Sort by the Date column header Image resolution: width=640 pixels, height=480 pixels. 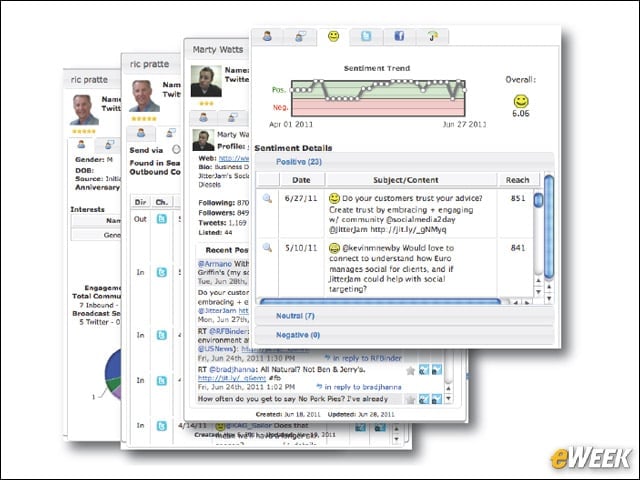[302, 180]
